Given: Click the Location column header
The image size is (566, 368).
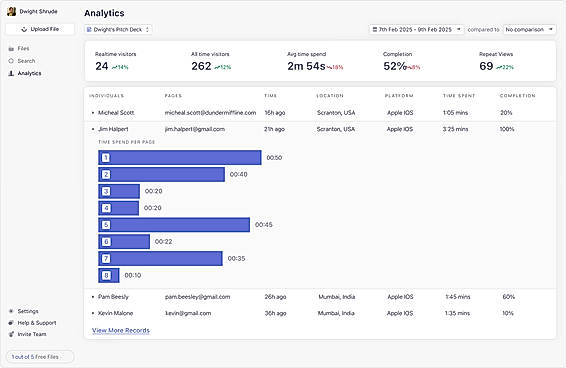Looking at the screenshot, I should click(330, 96).
